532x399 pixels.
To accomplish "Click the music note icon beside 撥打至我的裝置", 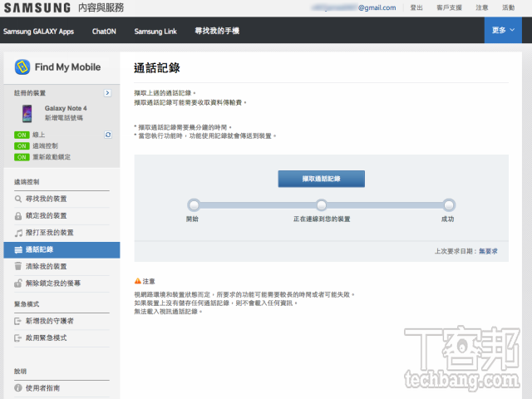I will 18,233.
